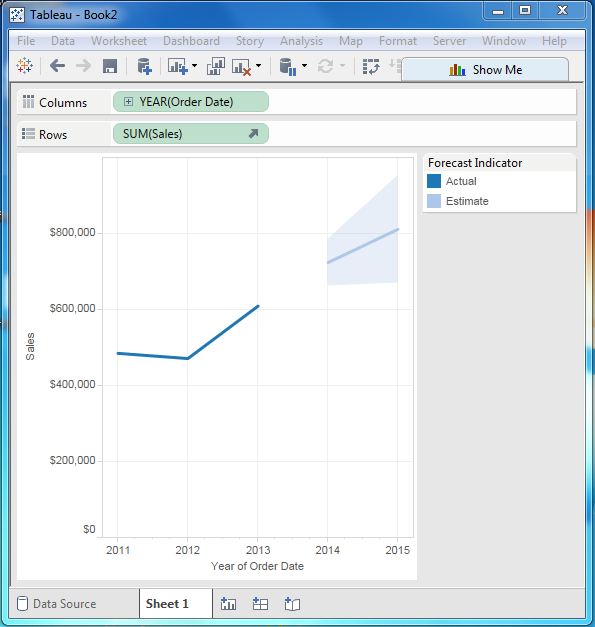Click the Clear sheet icon
This screenshot has height=627, width=595.
coord(242,66)
